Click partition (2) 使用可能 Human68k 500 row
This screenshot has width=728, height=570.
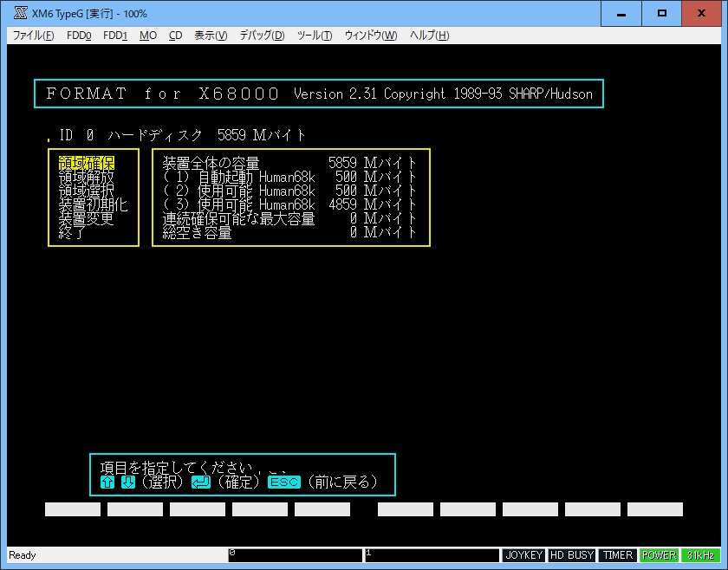(289, 191)
